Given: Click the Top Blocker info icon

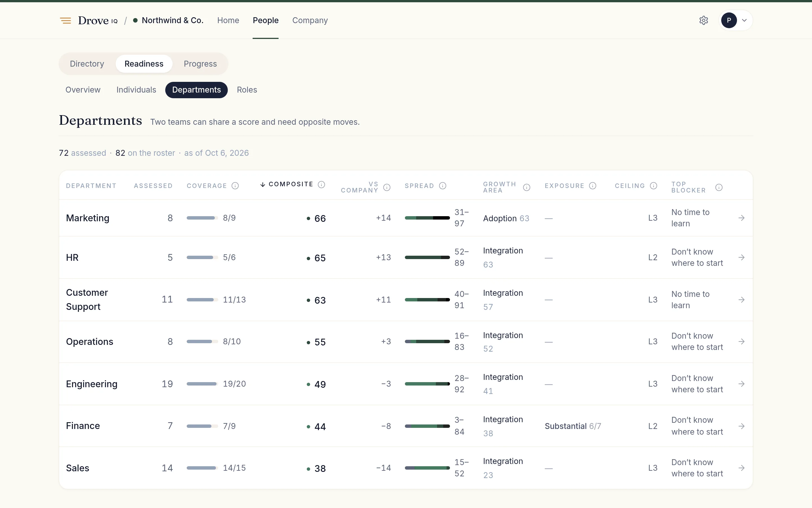Looking at the screenshot, I should point(719,187).
